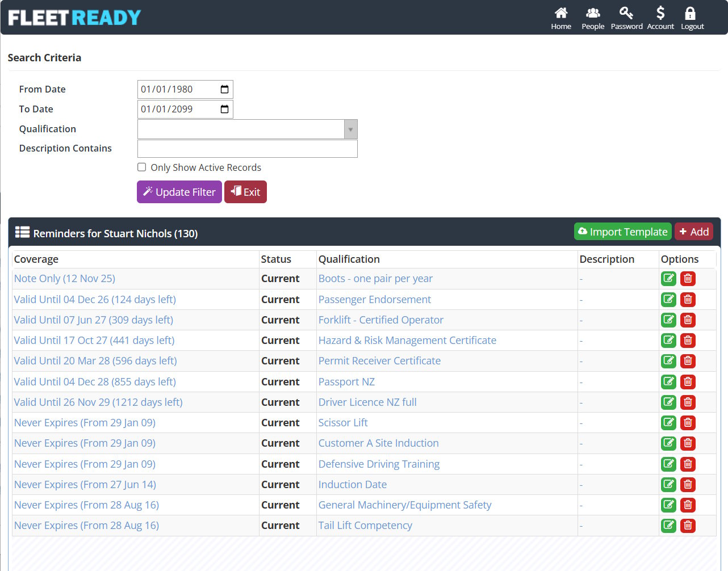Add a new reminder with Add button
The width and height of the screenshot is (728, 571).
pyautogui.click(x=694, y=232)
